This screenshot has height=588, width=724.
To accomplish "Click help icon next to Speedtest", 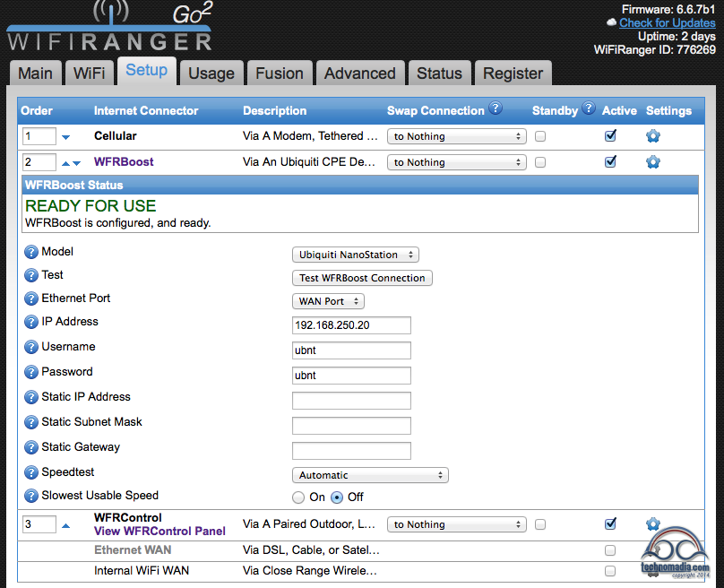I will [31, 473].
